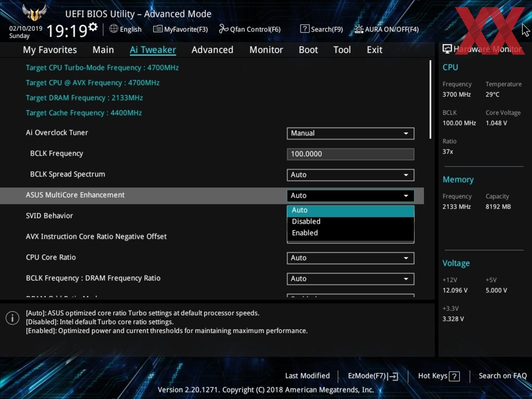Click Target CPU @ AVX Frequency text
This screenshot has width=532, height=399.
tap(93, 83)
